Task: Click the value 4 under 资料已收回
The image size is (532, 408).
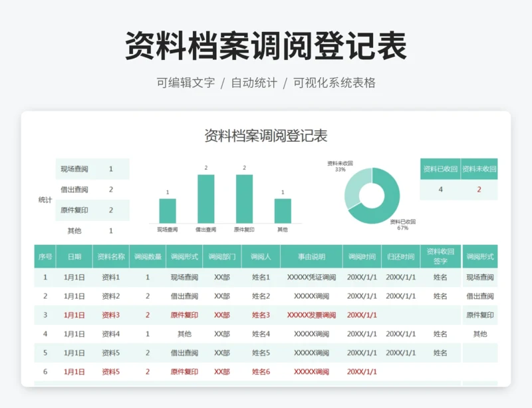Action: pyautogui.click(x=440, y=190)
